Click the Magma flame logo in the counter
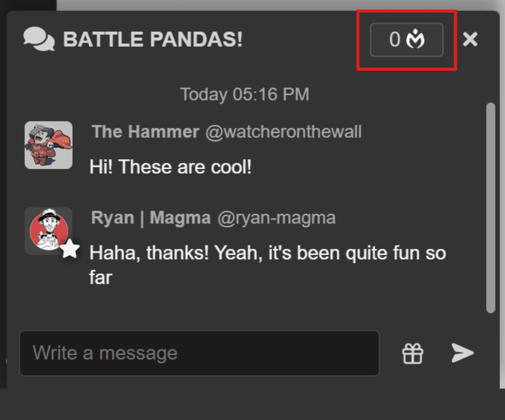 (x=415, y=39)
